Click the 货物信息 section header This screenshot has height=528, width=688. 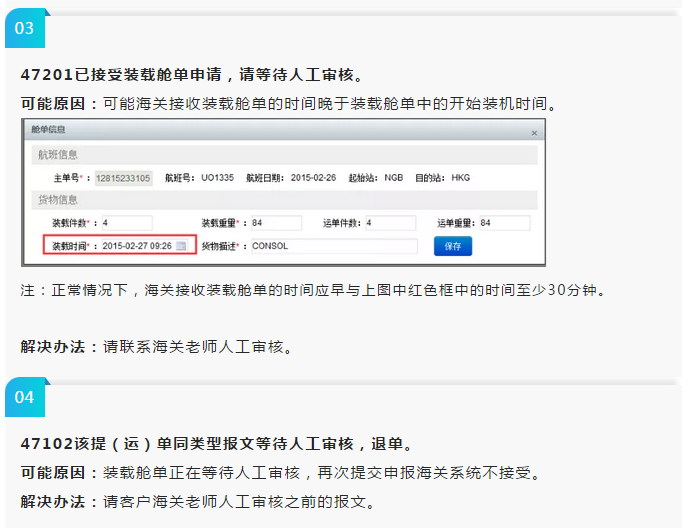[x=58, y=200]
